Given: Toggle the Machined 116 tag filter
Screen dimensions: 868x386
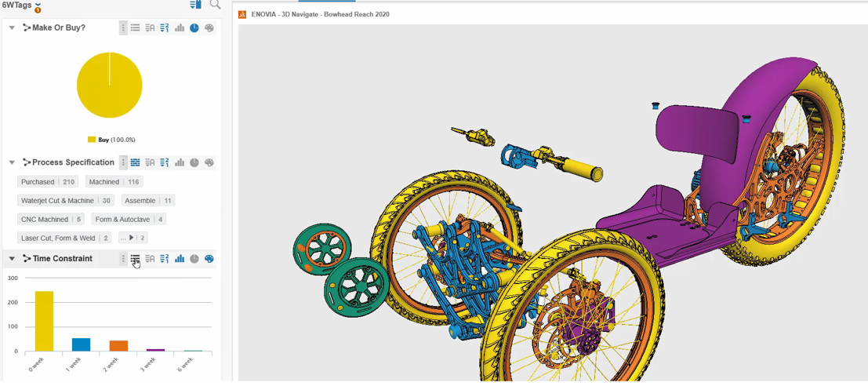Looking at the screenshot, I should (x=114, y=182).
